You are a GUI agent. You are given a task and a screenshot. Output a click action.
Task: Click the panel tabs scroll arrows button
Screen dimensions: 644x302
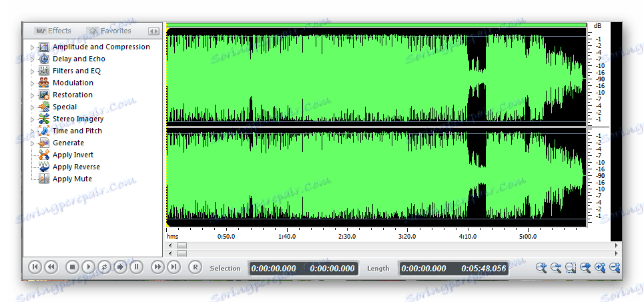click(153, 31)
